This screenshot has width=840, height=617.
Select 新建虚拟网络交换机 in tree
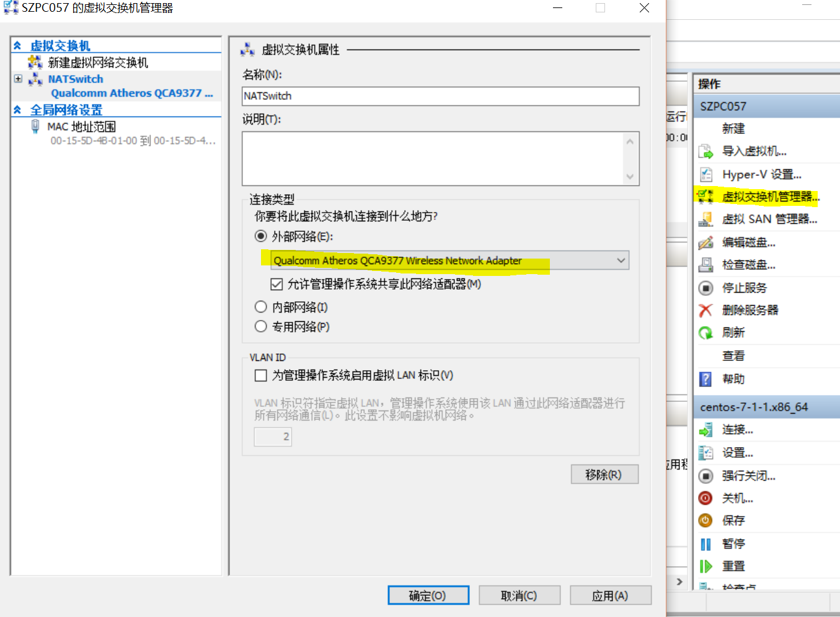[x=98, y=63]
